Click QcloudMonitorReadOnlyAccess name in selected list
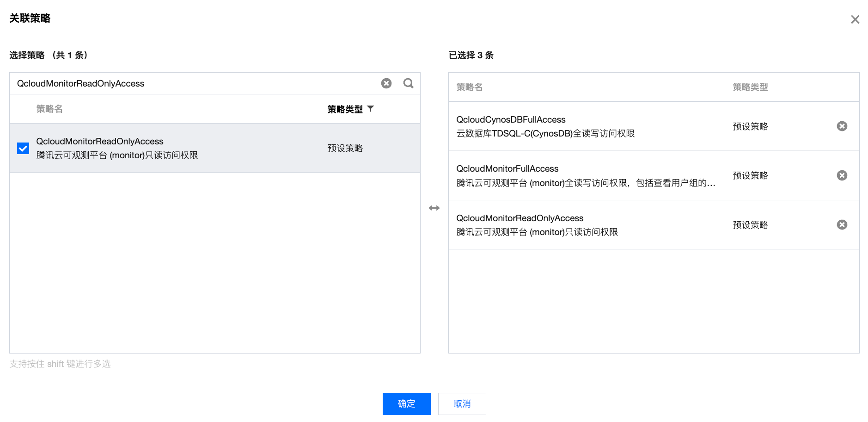 pyautogui.click(x=520, y=218)
